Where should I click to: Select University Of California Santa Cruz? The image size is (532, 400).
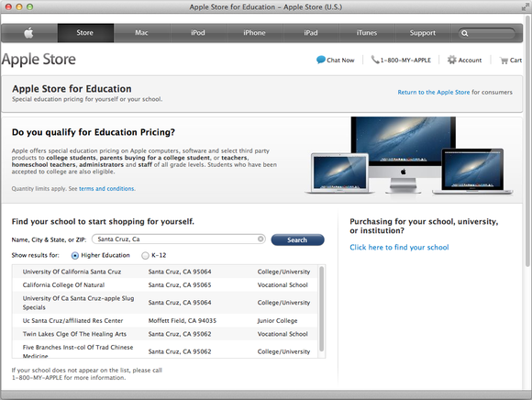tap(165, 272)
